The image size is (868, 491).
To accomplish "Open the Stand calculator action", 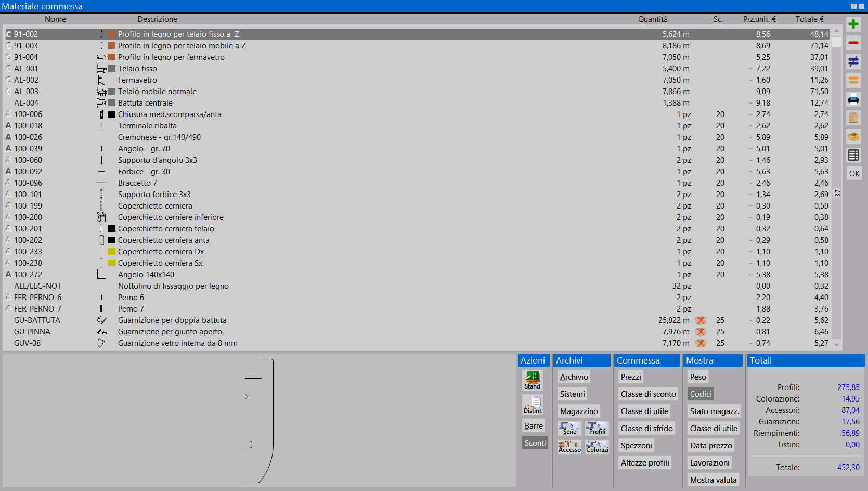I will pos(533,380).
